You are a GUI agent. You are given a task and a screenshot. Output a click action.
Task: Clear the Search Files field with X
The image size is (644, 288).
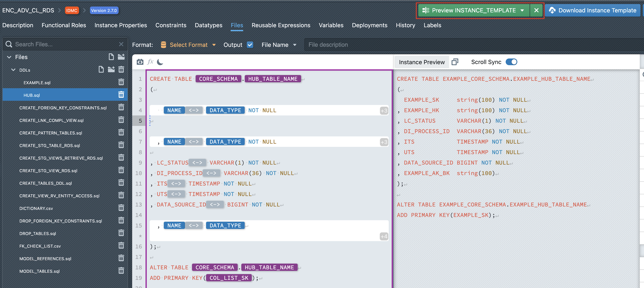[x=121, y=44]
